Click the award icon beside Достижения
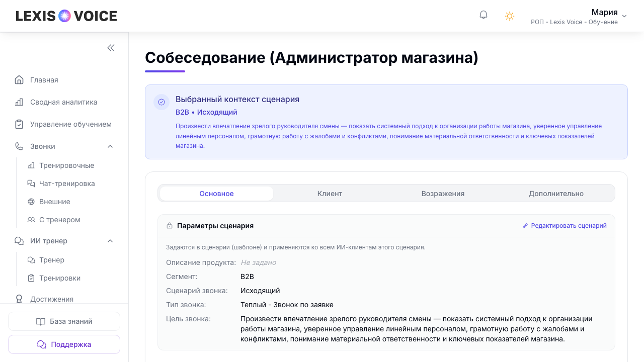Image resolution: width=644 pixels, height=362 pixels. (19, 299)
